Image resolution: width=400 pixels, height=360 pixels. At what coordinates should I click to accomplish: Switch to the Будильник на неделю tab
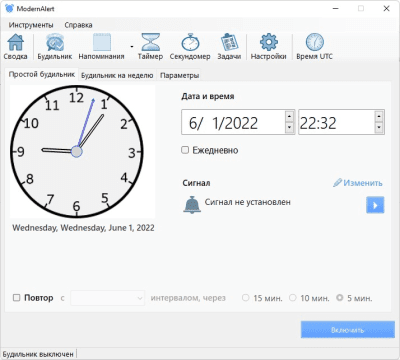point(117,75)
